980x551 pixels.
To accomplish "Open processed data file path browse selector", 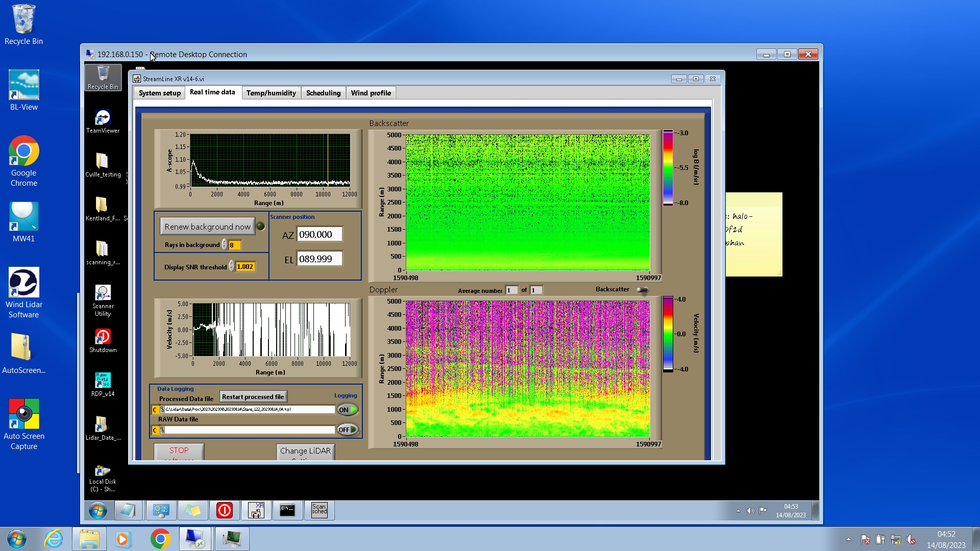I will [162, 410].
